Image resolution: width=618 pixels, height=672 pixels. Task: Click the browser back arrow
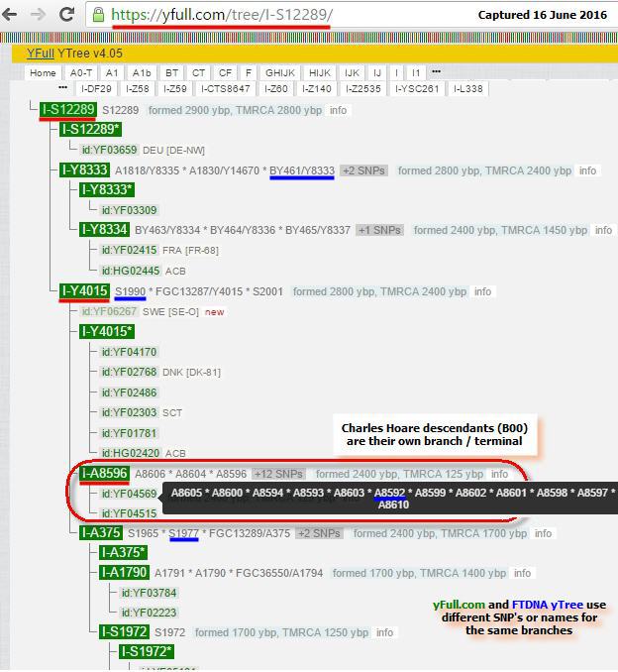click(14, 15)
